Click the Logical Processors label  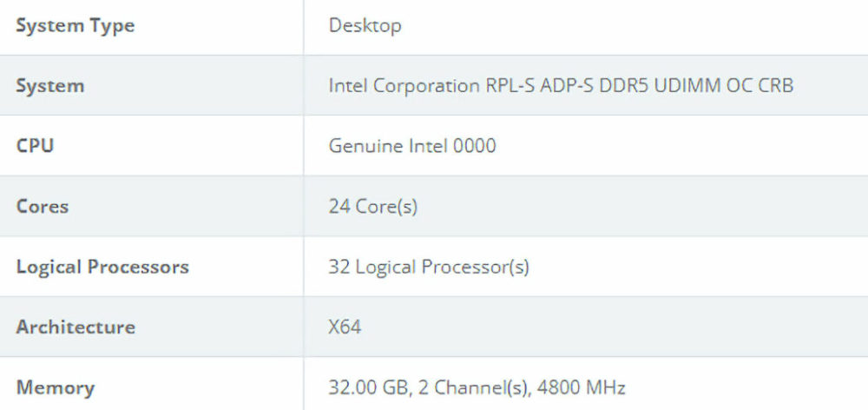pos(102,267)
